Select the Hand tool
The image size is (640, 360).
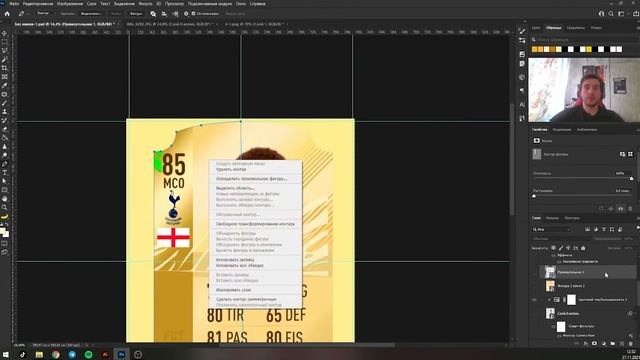click(4, 199)
